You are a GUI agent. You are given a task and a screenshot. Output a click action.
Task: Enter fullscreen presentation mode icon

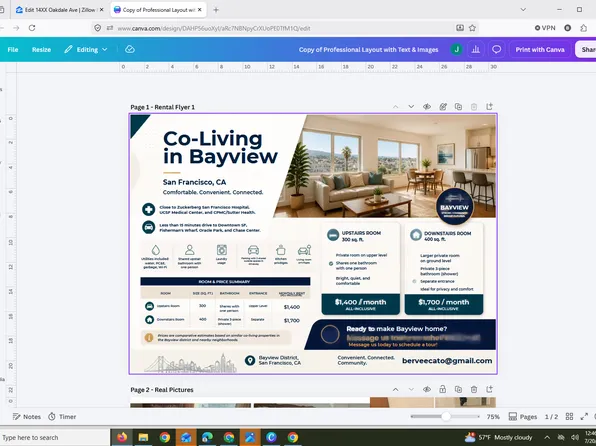coord(584,417)
